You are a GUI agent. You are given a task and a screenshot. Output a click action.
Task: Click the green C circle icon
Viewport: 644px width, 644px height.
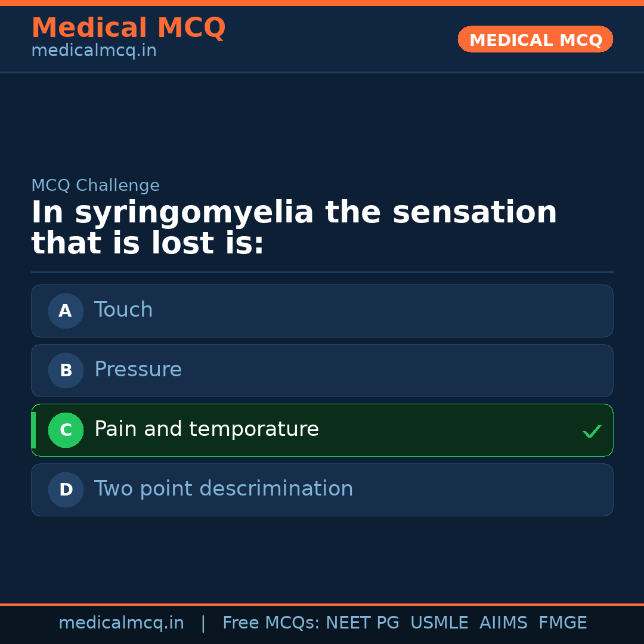point(66,430)
